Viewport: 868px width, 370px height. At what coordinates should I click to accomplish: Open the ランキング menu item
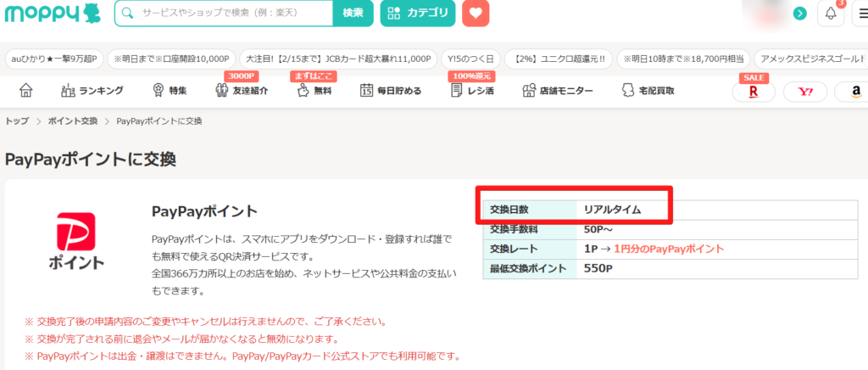[92, 91]
